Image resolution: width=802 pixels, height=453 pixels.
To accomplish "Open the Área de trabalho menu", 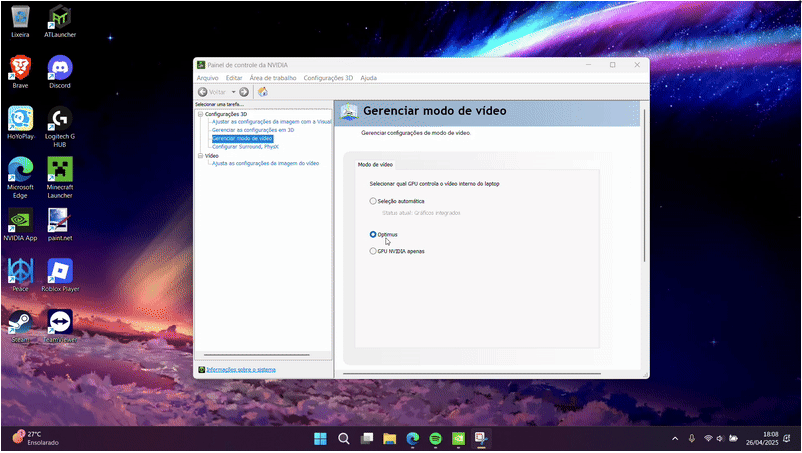I will click(x=272, y=77).
